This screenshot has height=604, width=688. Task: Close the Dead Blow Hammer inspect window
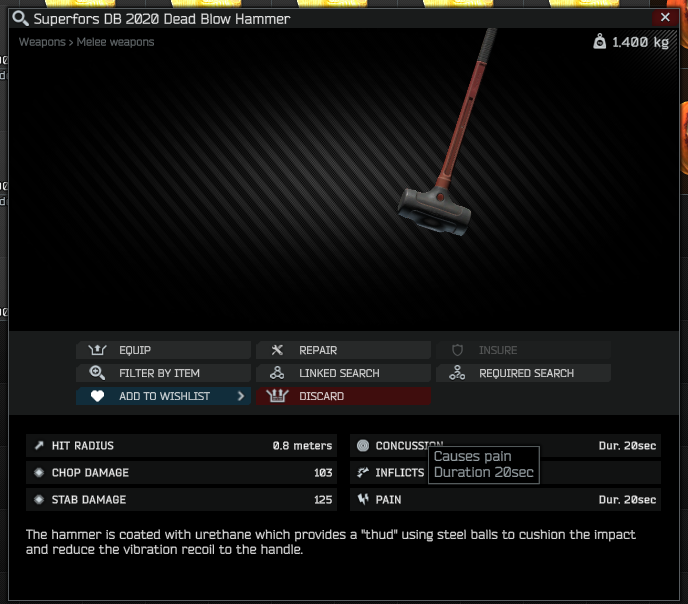[x=665, y=18]
